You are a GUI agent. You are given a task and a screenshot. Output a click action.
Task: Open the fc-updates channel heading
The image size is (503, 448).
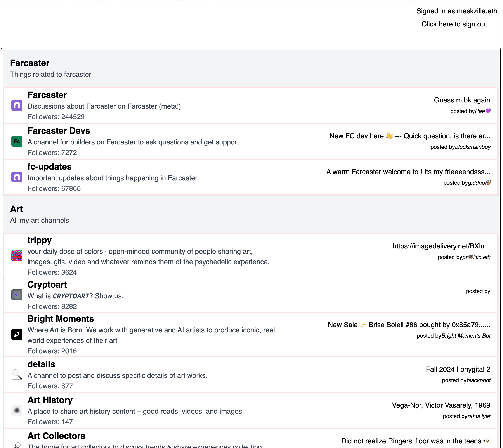49,167
